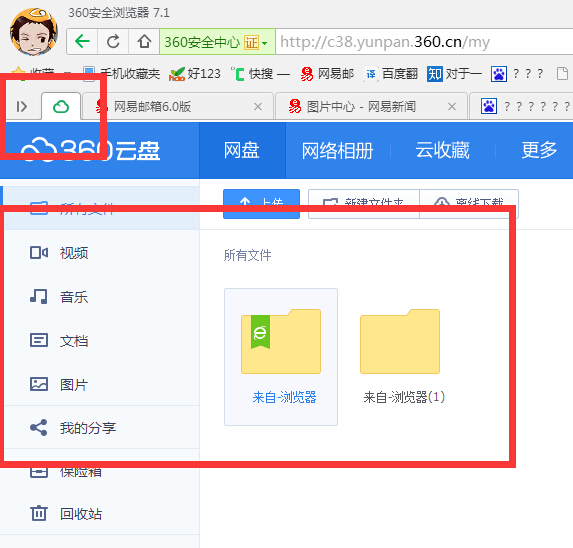Image resolution: width=573 pixels, height=548 pixels.
Task: Switch to 云收藏 tab
Action: tap(442, 151)
